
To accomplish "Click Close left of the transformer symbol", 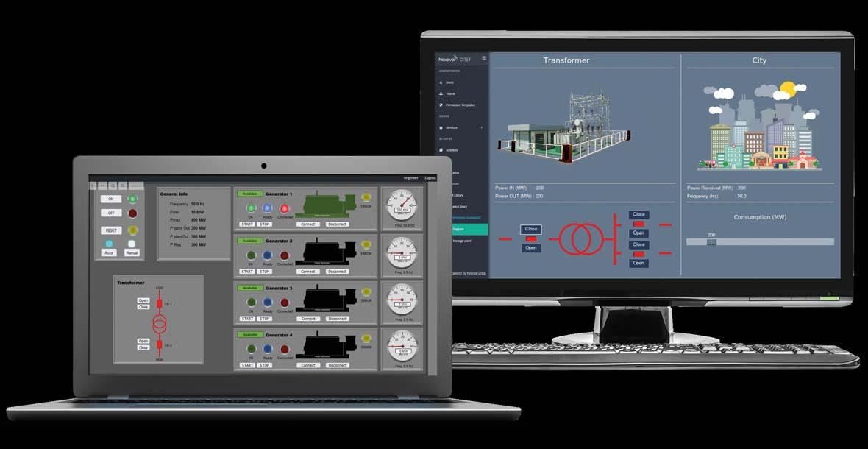I will click(531, 229).
